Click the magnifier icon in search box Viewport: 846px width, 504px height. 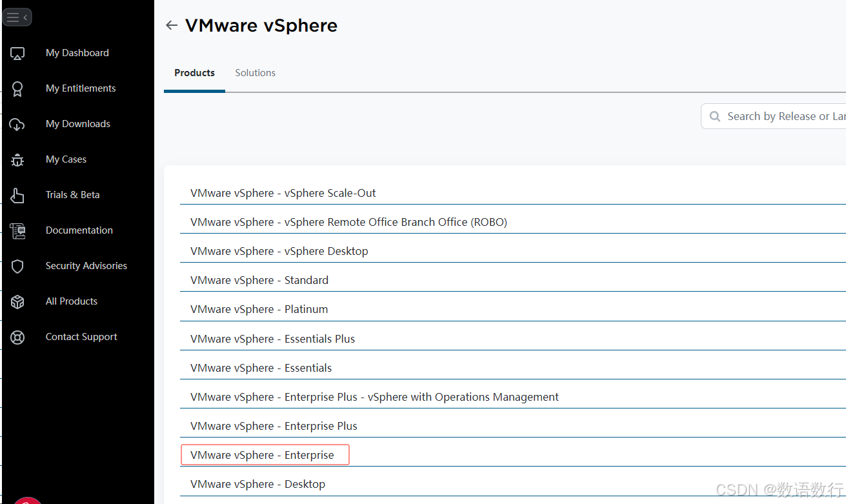tap(715, 117)
